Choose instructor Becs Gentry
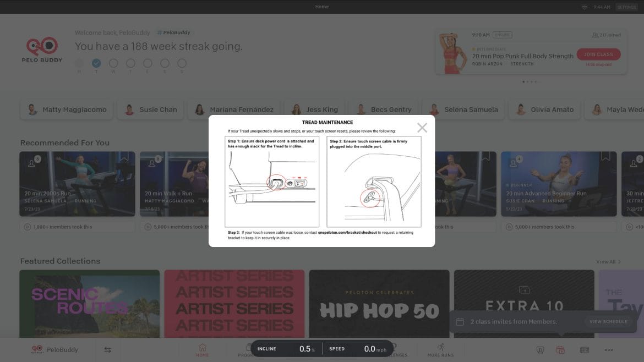 click(x=383, y=109)
